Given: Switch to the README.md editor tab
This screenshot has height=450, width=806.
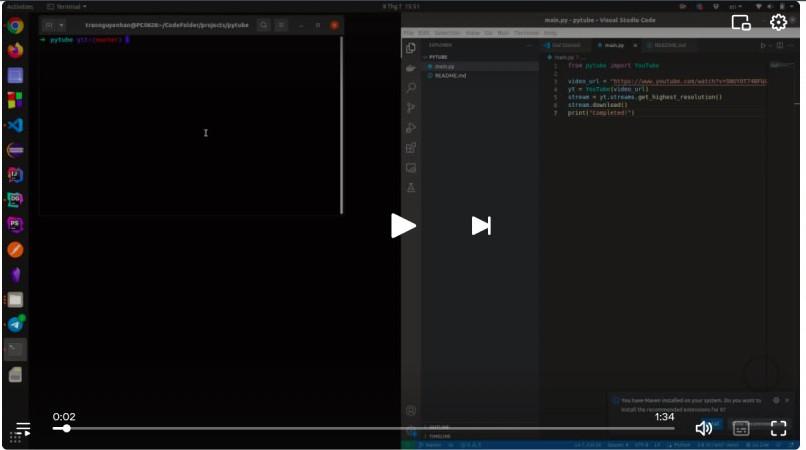Looking at the screenshot, I should click(670, 45).
